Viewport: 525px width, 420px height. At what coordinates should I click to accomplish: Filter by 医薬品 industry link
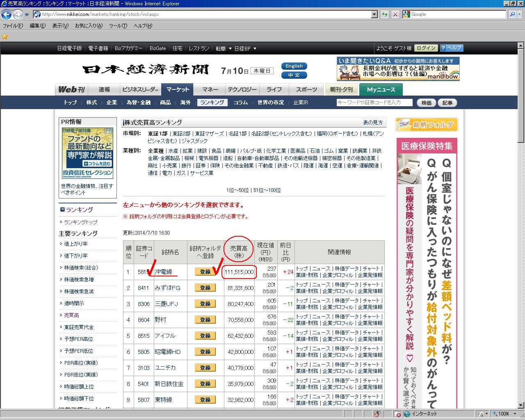[x=298, y=151]
